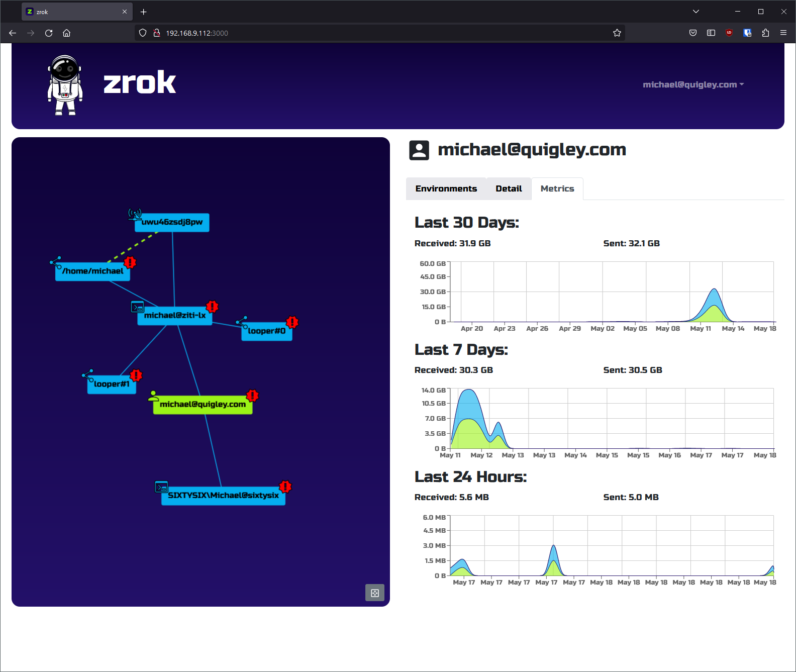Screen dimensions: 796x672
Task: Click the browser back arrow
Action: (13, 33)
